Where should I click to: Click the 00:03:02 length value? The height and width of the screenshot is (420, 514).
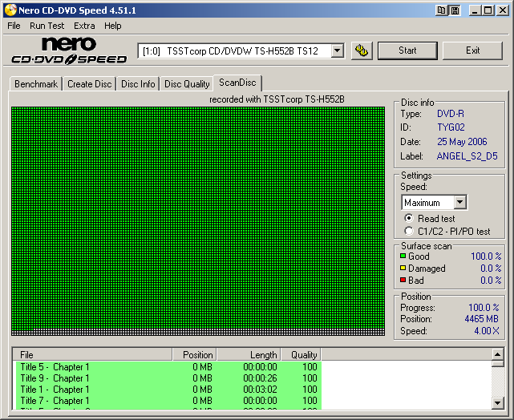[260, 390]
